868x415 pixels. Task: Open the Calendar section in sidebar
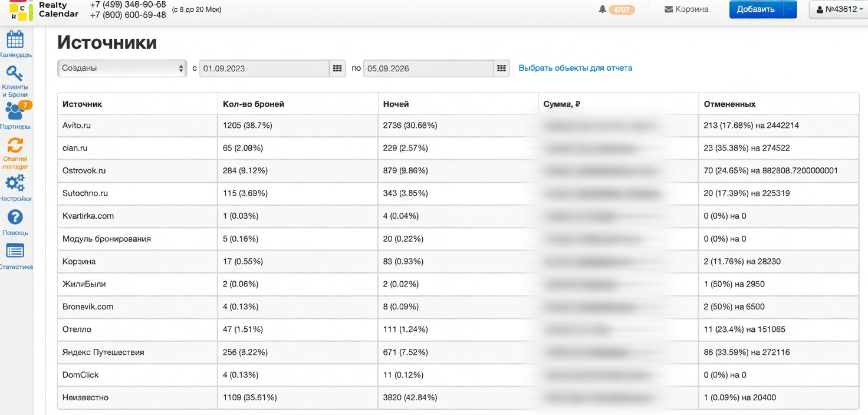(15, 44)
